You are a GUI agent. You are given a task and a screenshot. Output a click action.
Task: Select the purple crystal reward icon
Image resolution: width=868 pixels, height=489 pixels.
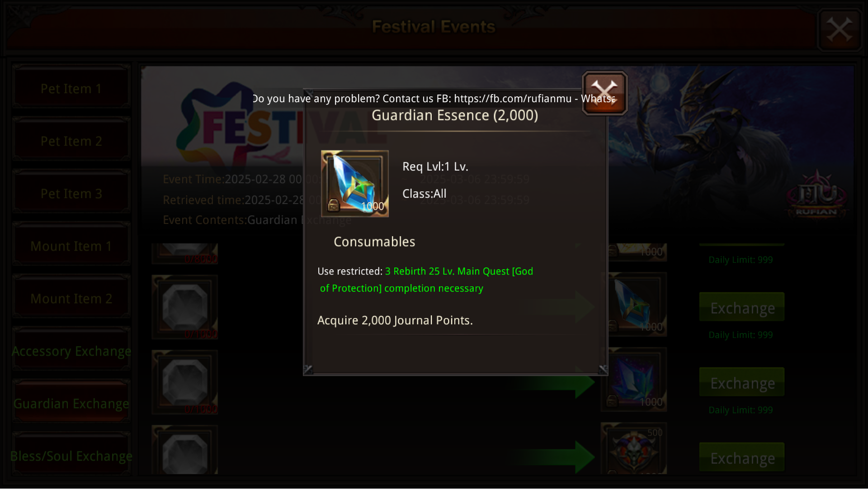634,380
